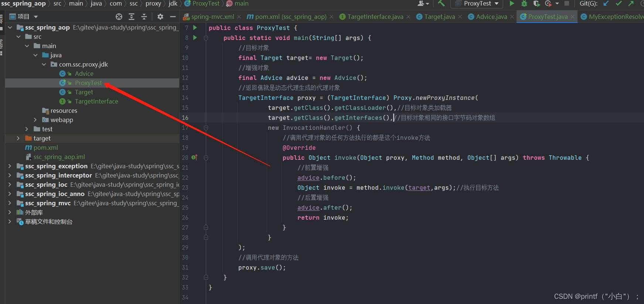Close the Advice.java tab
The height and width of the screenshot is (304, 644).
pyautogui.click(x=512, y=17)
